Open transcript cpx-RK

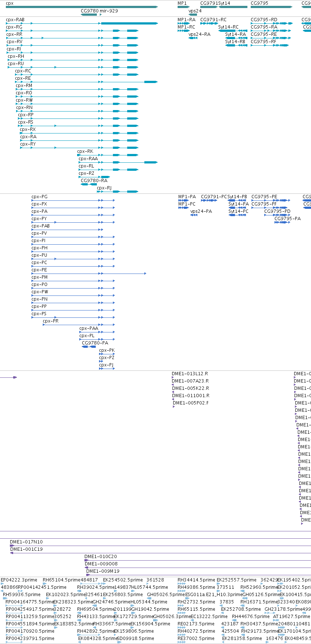[x=85, y=151]
